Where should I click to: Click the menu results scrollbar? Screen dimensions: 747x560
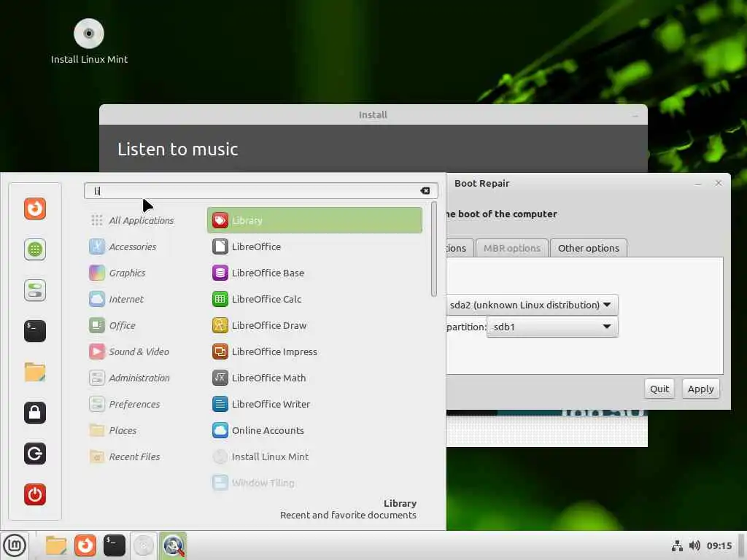[433, 249]
